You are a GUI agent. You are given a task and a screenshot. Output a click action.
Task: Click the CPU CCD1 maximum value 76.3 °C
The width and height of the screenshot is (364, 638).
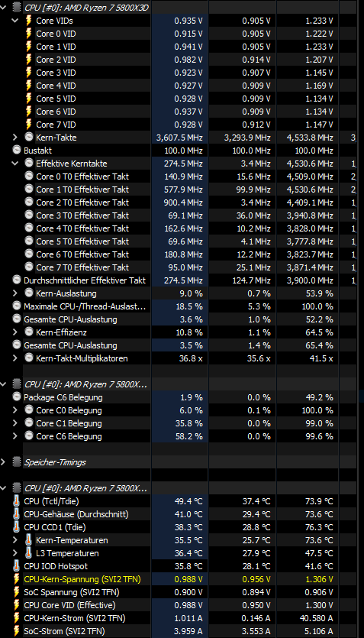pyautogui.click(x=319, y=527)
